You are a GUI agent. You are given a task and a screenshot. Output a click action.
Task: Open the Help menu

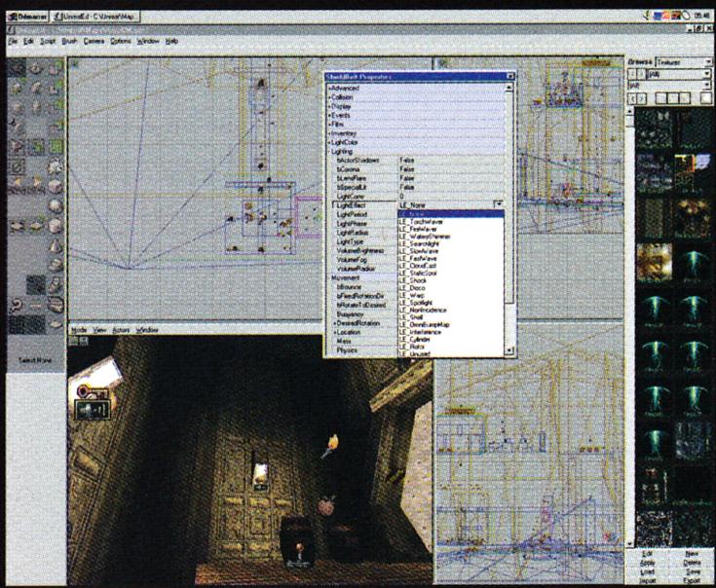(x=171, y=41)
